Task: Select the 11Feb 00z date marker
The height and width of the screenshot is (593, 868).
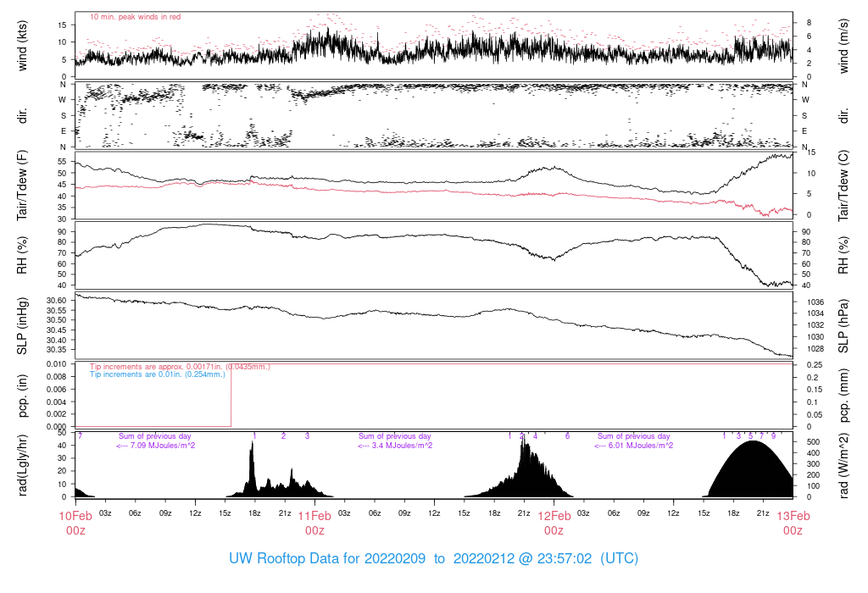Action: tap(314, 523)
